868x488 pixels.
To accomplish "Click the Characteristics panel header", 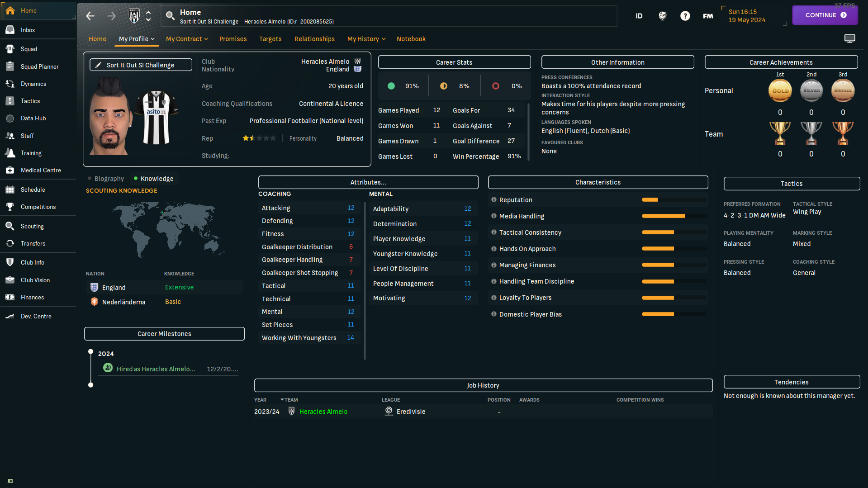I will (x=598, y=182).
